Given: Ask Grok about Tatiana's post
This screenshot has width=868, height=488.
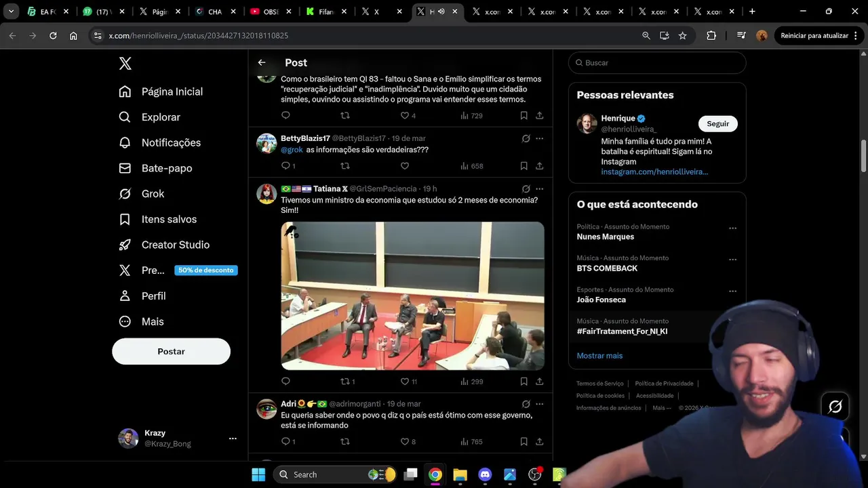Looking at the screenshot, I should [526, 189].
